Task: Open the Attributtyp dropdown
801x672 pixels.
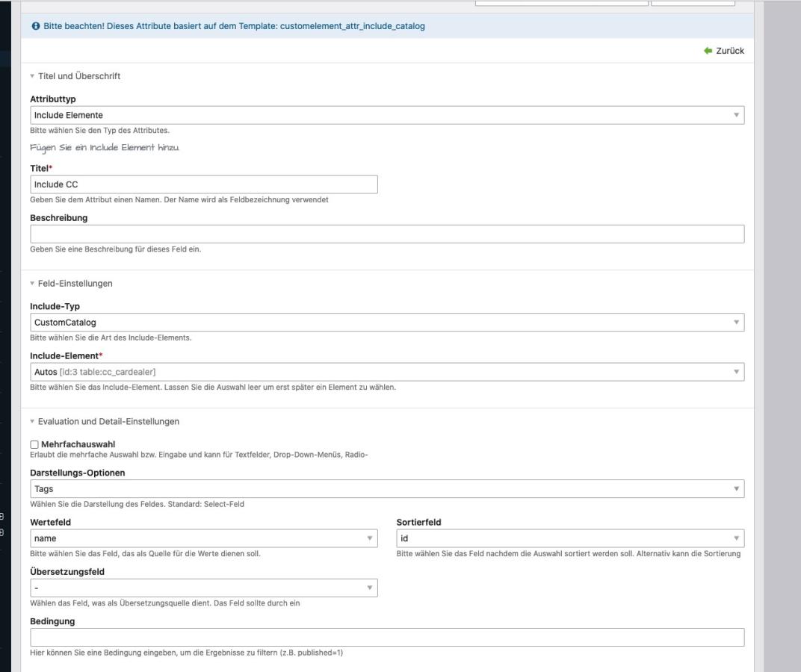Action: pyautogui.click(x=387, y=115)
